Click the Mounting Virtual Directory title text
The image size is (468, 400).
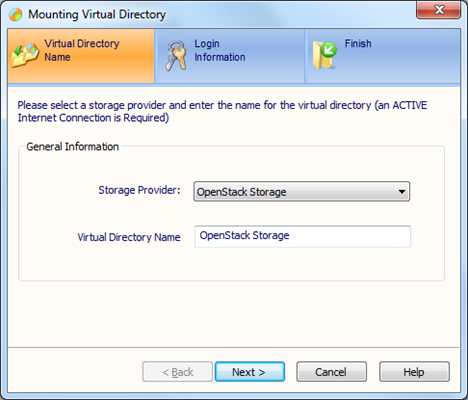pyautogui.click(x=97, y=14)
